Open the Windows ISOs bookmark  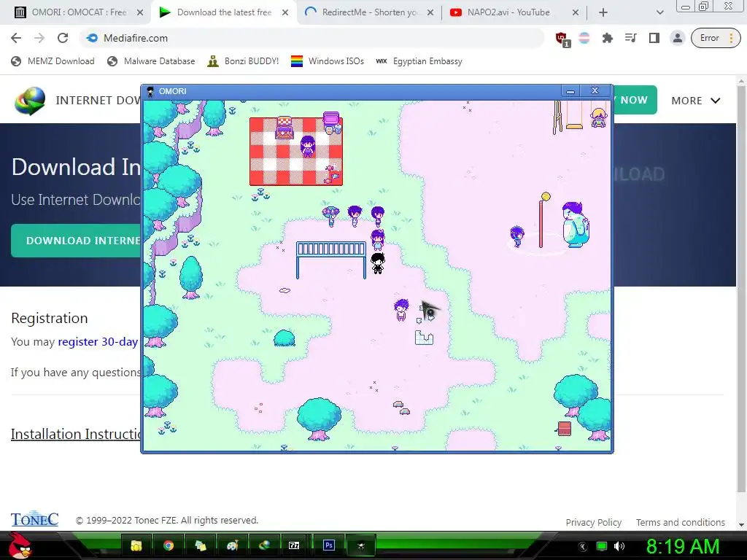point(328,61)
